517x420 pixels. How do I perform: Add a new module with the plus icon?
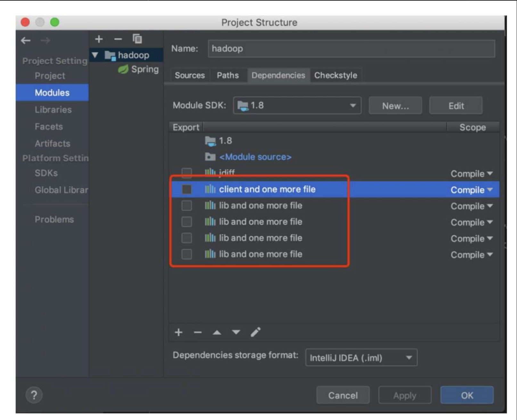pyautogui.click(x=99, y=39)
